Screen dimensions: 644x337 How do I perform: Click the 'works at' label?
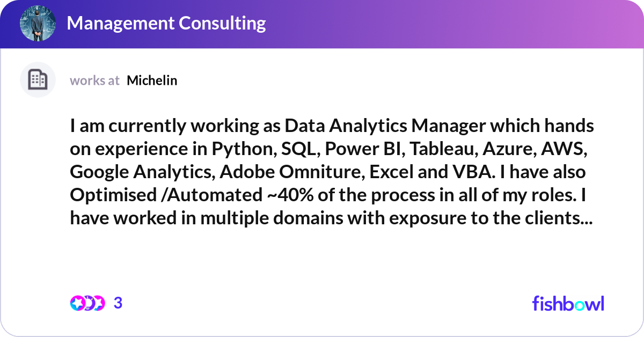point(94,80)
